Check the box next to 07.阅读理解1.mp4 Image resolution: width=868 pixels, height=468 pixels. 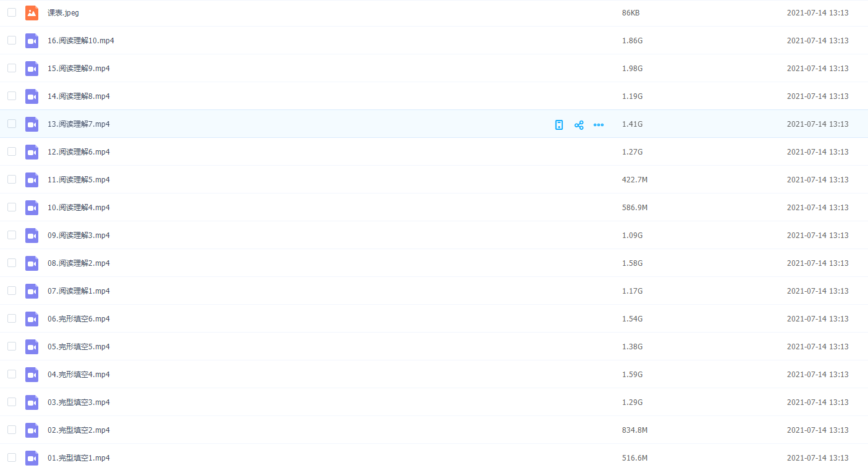click(x=12, y=291)
